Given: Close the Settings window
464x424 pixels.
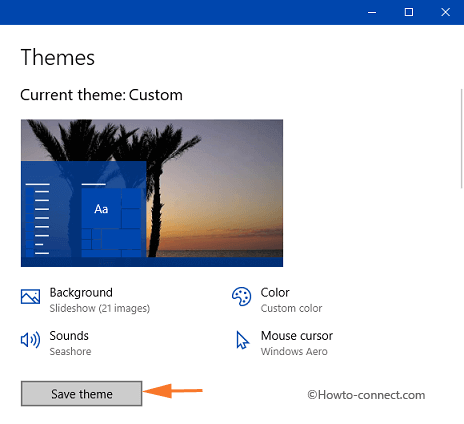Looking at the screenshot, I should 445,12.
